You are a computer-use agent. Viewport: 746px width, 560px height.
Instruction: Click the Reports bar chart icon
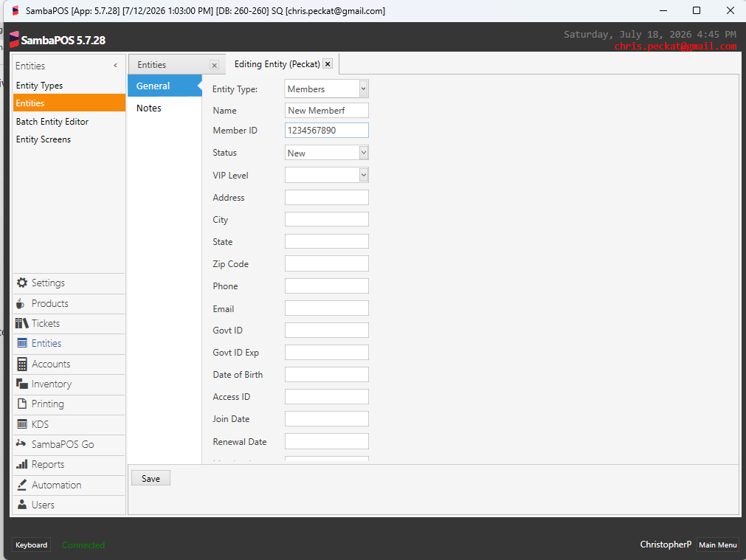pyautogui.click(x=22, y=464)
